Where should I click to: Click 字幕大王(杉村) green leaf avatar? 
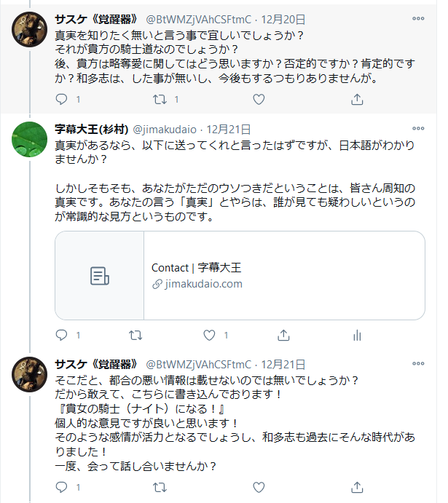(x=31, y=140)
